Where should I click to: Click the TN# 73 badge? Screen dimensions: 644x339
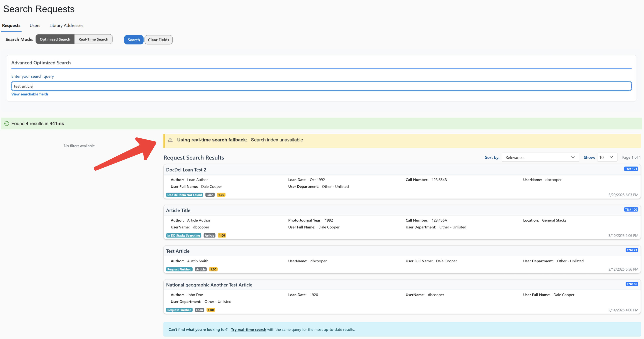[x=632, y=250]
